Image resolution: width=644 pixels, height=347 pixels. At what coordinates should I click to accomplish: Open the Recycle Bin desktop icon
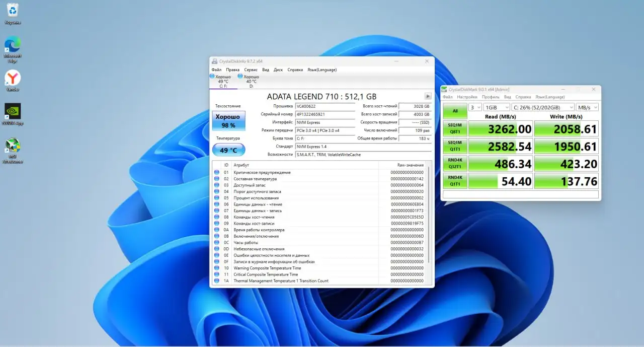[13, 13]
